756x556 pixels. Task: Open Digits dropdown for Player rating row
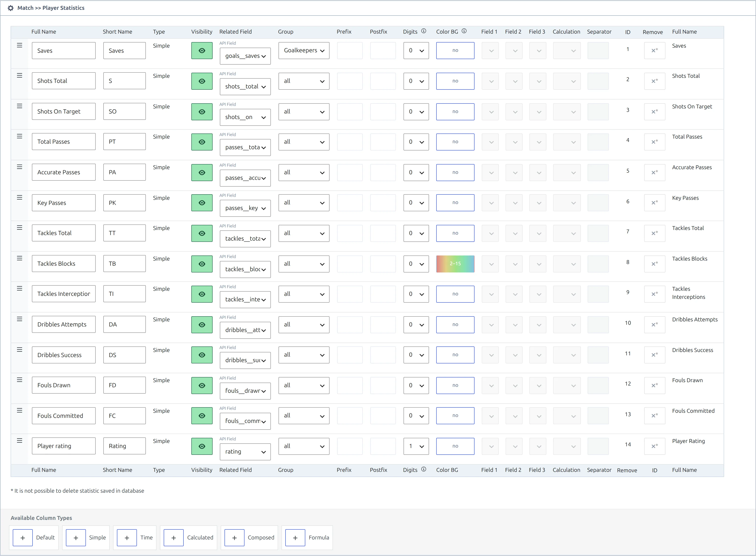point(416,446)
